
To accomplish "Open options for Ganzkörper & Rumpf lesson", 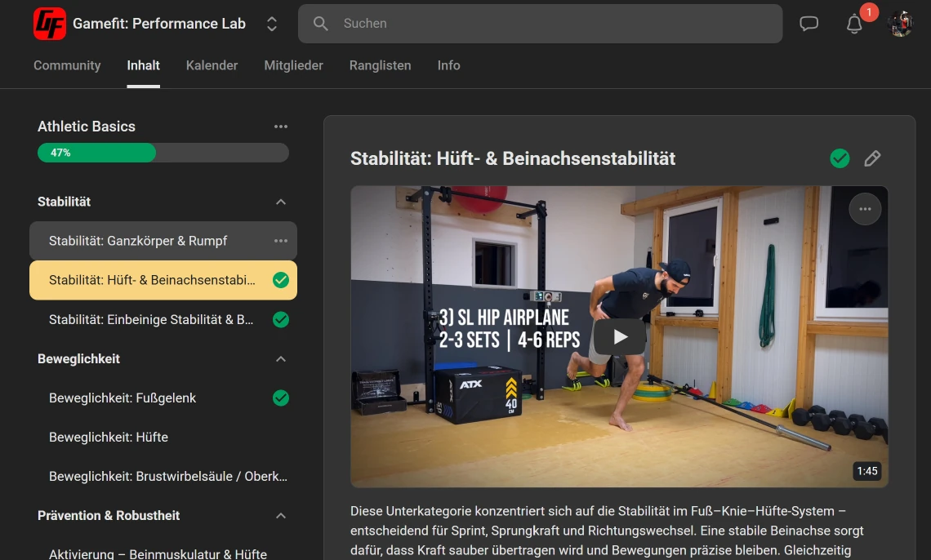I will click(x=281, y=241).
